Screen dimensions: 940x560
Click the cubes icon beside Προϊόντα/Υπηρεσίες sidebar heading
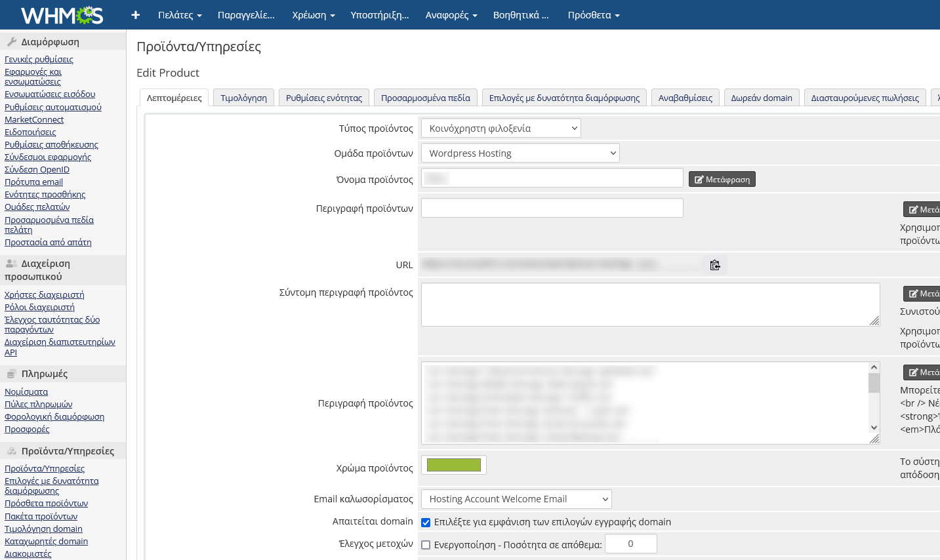11,451
